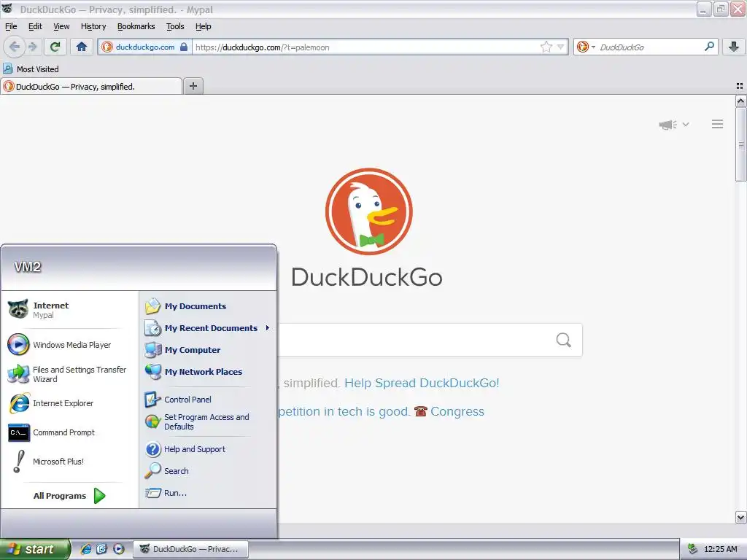Open the File menu
The height and width of the screenshot is (560, 747).
pyautogui.click(x=11, y=26)
